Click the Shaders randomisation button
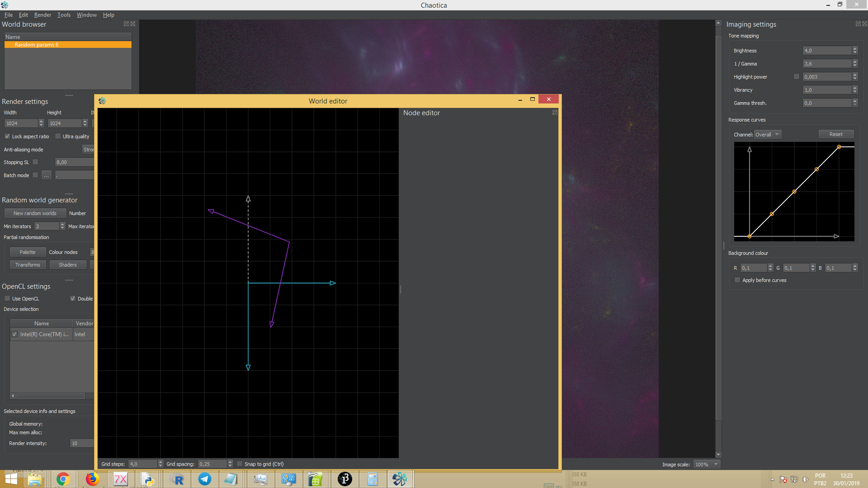This screenshot has height=488, width=868. [68, 264]
